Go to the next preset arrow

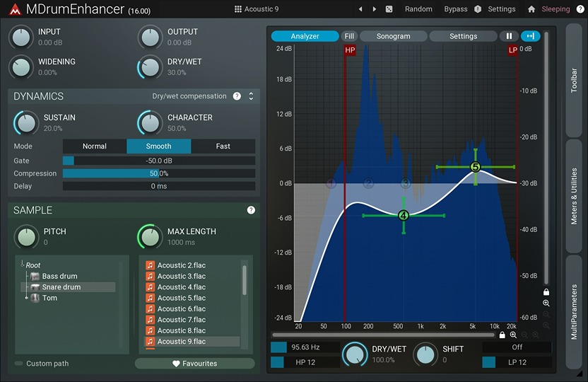click(x=375, y=9)
